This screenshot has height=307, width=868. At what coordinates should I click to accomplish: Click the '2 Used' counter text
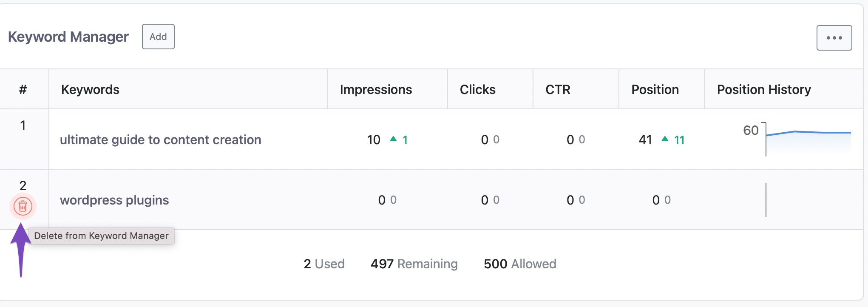pos(324,264)
